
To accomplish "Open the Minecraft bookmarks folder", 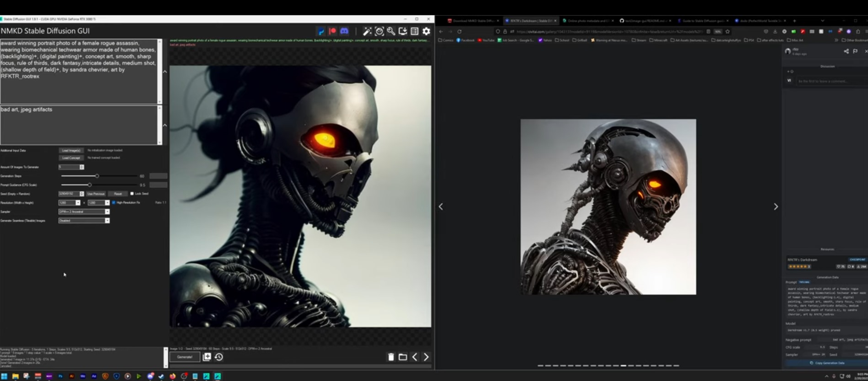I will point(659,40).
